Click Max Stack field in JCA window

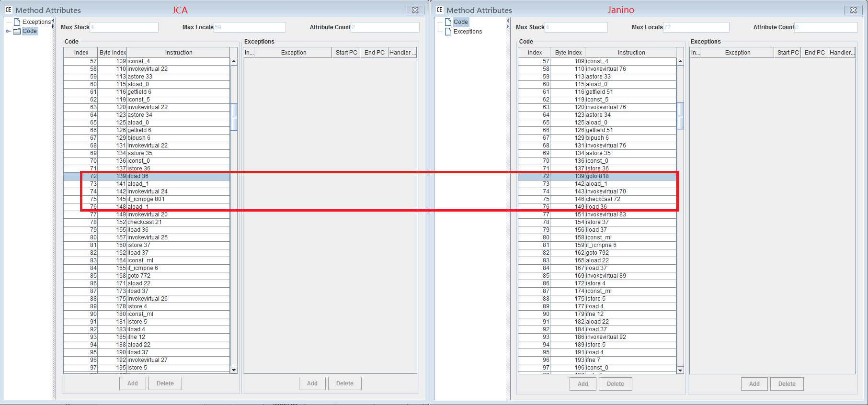click(x=124, y=27)
